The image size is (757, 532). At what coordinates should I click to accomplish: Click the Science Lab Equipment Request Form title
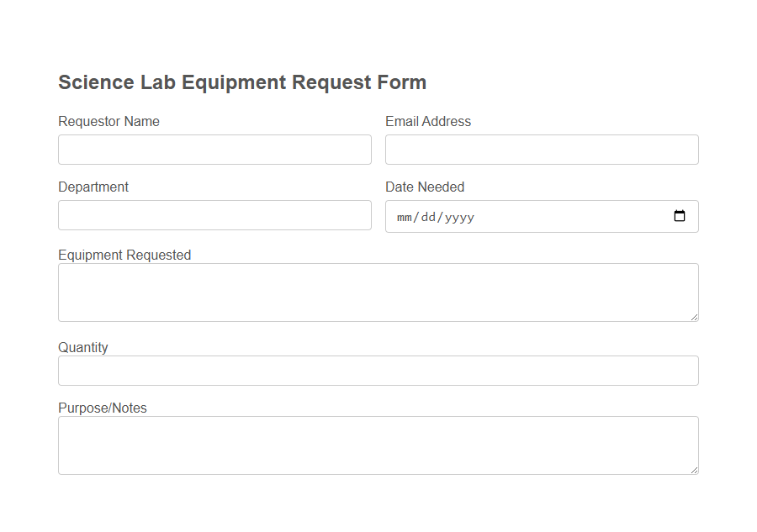pyautogui.click(x=242, y=82)
